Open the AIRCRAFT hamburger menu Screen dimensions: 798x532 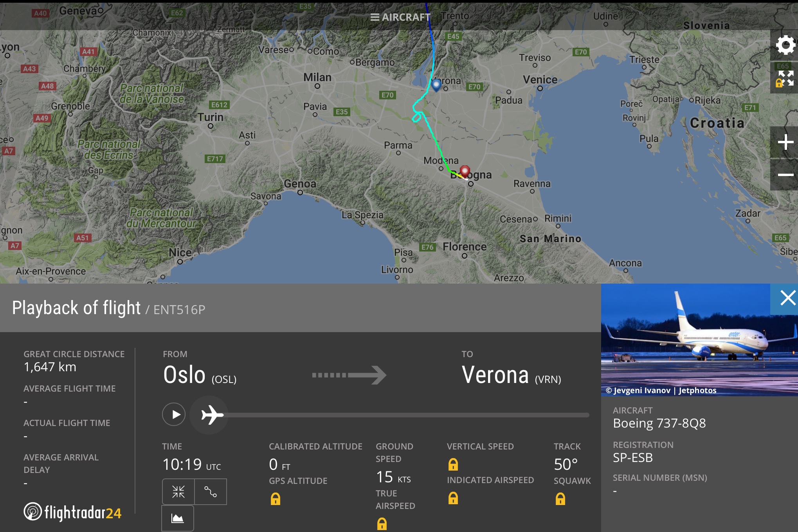400,17
